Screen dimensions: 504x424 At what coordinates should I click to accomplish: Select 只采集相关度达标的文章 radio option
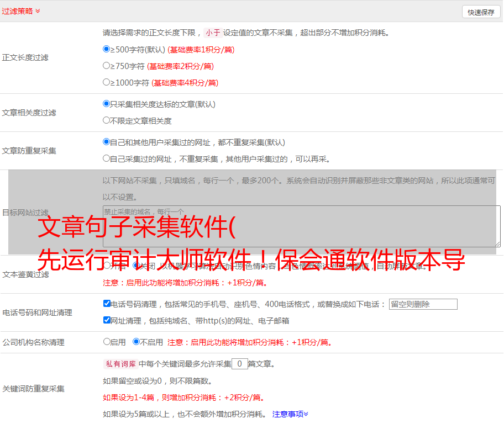point(107,104)
